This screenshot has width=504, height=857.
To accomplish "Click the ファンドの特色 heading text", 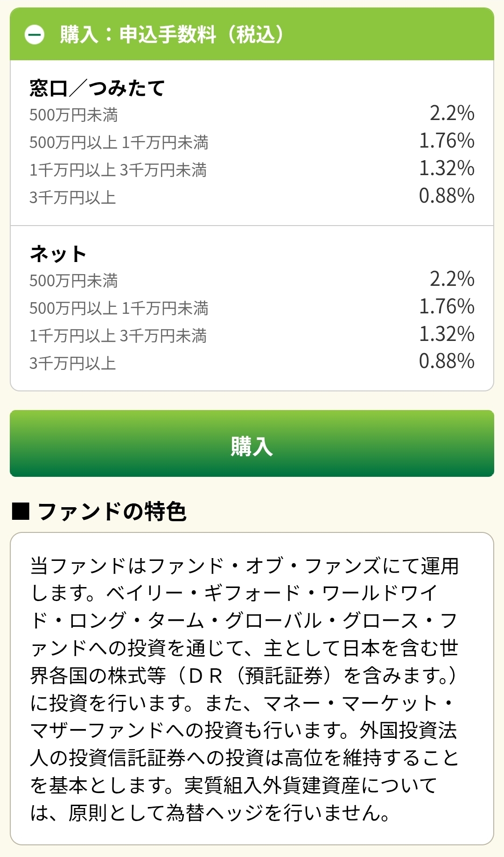I will pos(112,511).
